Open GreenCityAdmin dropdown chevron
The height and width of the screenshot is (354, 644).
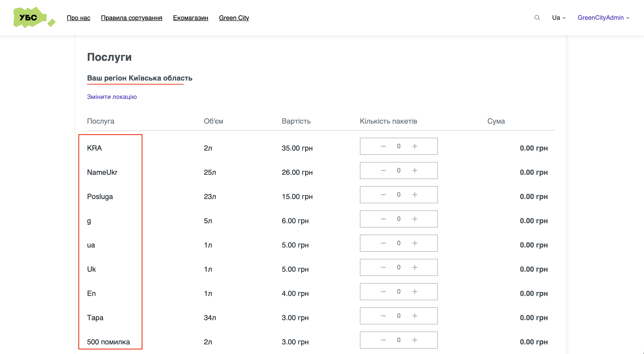(x=628, y=18)
